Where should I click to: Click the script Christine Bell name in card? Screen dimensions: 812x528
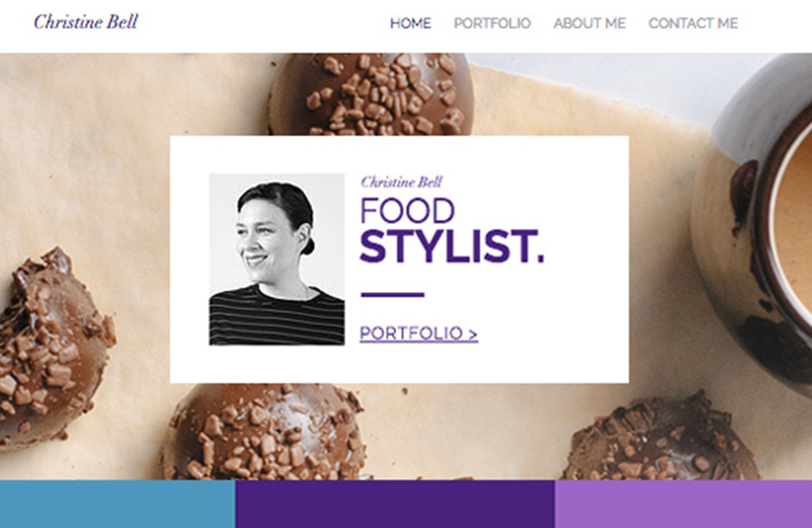click(401, 181)
